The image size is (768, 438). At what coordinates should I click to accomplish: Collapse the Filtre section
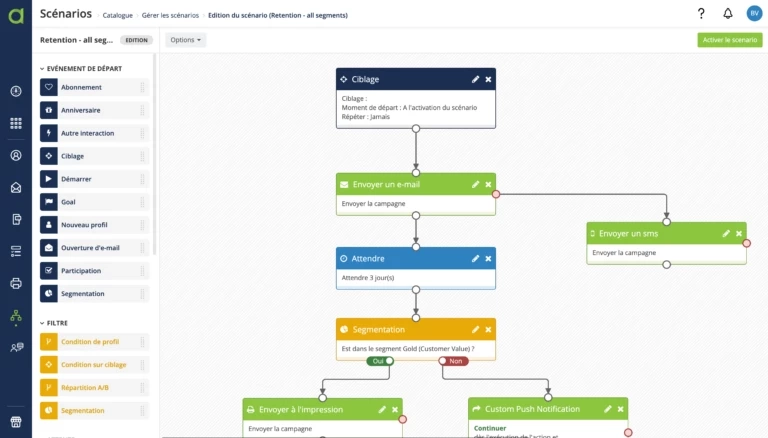coord(42,323)
